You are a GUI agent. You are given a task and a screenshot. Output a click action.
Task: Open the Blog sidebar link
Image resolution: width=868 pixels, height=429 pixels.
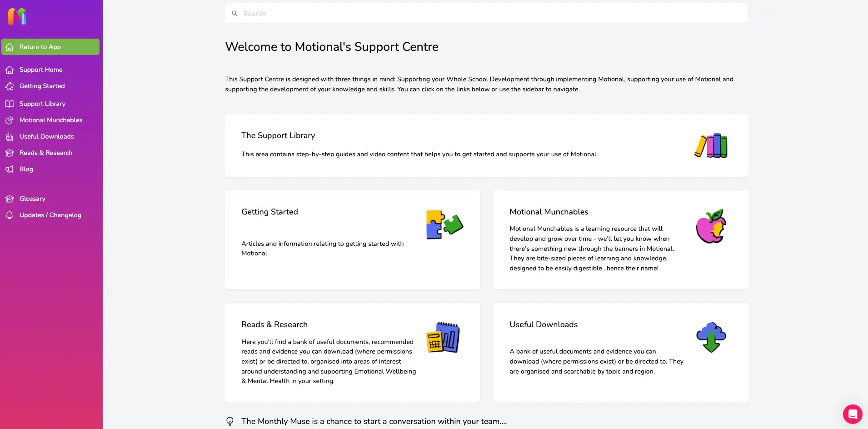[26, 169]
